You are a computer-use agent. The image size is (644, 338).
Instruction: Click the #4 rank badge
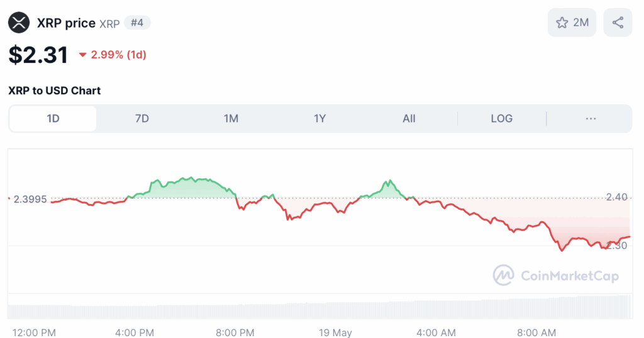(x=137, y=23)
